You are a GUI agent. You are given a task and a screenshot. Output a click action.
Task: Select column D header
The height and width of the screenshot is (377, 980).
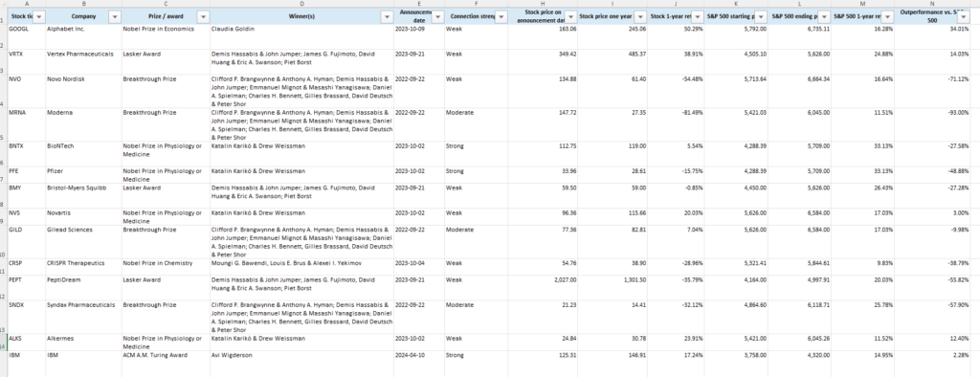tap(301, 4)
